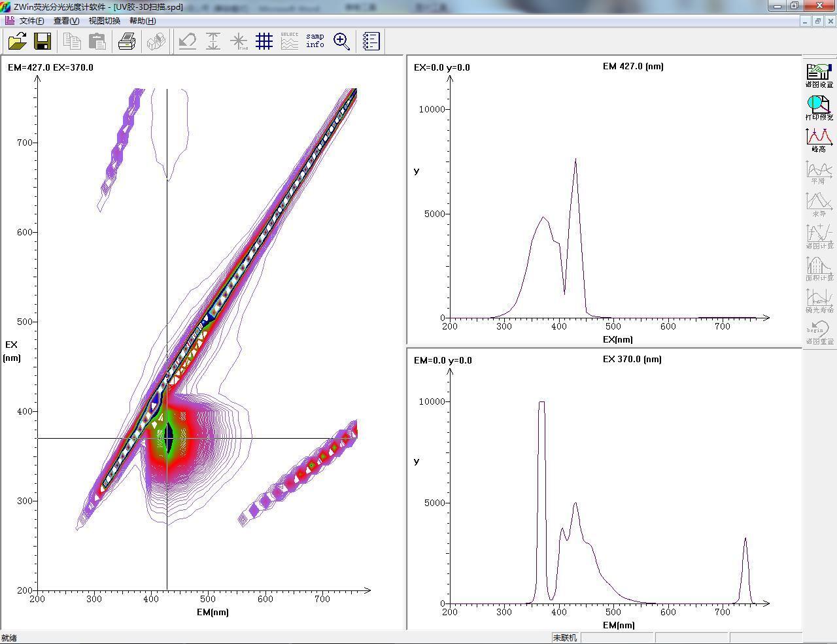Click the 谱图重置 spectrum reset tool
The image size is (837, 644).
(x=819, y=332)
